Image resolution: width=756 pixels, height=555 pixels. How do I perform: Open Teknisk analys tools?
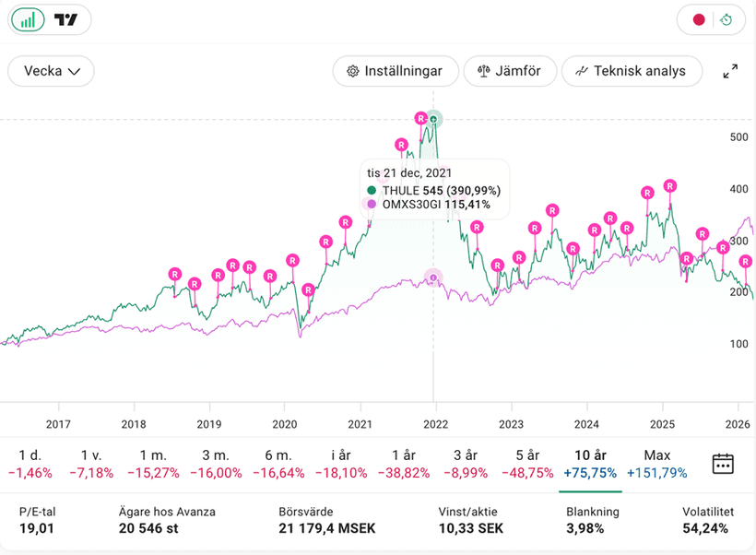[x=631, y=71]
